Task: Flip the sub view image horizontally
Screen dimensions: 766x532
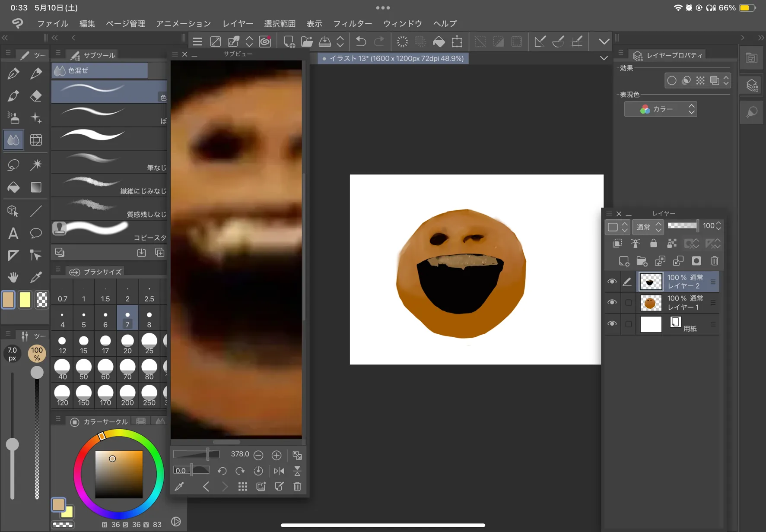Action: click(x=279, y=471)
